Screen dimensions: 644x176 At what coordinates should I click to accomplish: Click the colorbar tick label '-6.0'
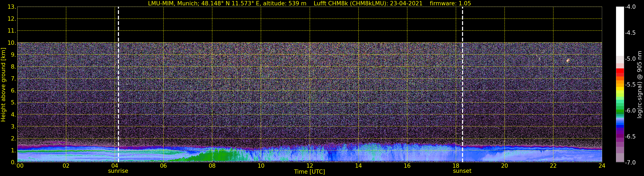[x=630, y=111]
